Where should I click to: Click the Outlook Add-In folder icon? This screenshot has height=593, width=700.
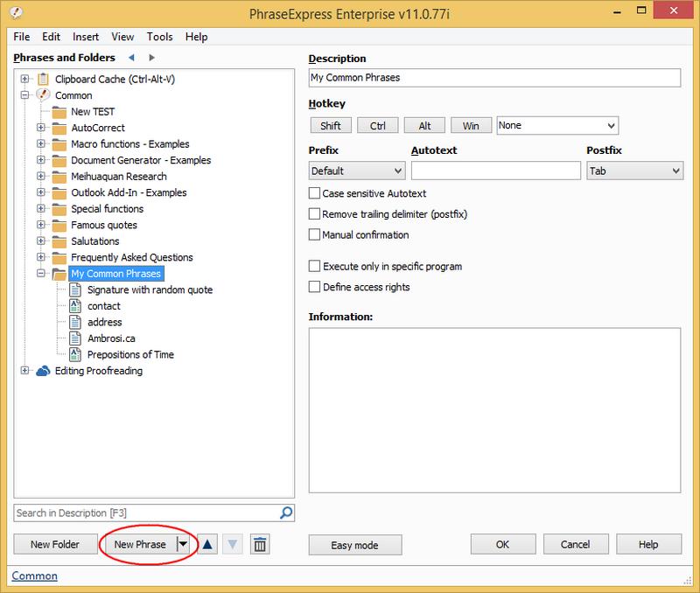[59, 192]
